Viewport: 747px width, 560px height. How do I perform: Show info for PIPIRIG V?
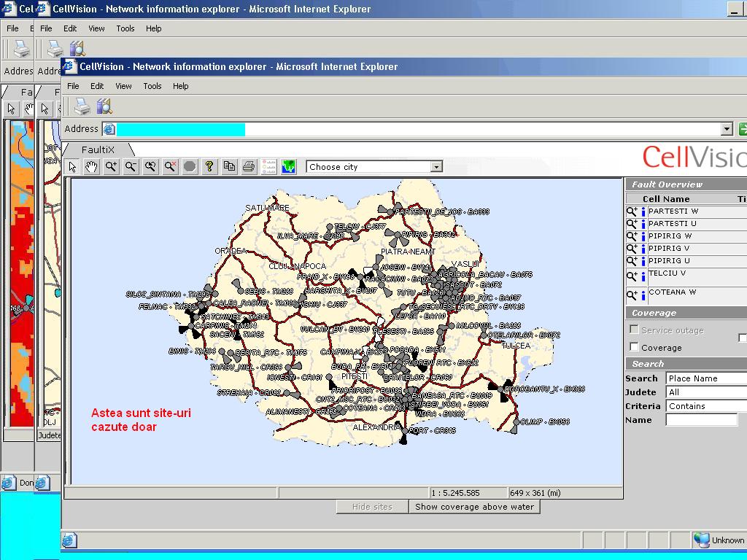pyautogui.click(x=643, y=249)
